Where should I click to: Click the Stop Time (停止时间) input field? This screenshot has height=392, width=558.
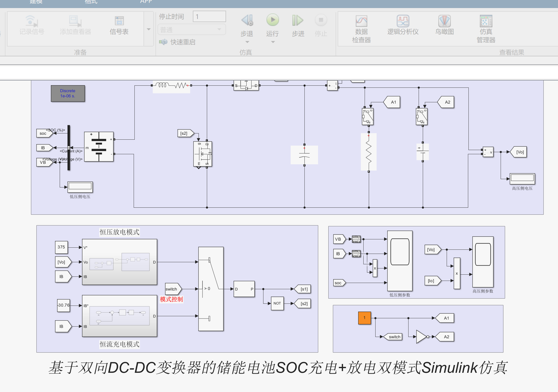[x=209, y=17]
